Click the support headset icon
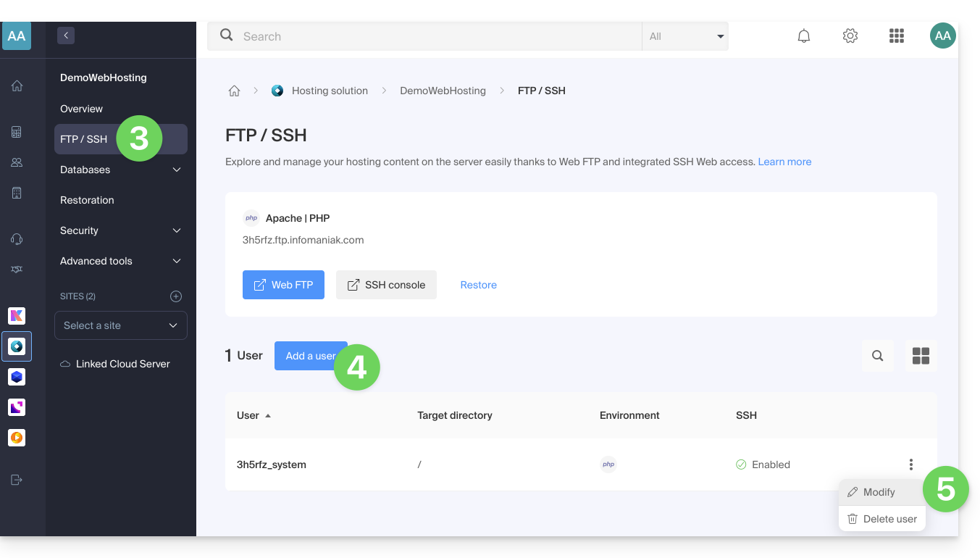Image resolution: width=980 pixels, height=558 pixels. tap(17, 239)
